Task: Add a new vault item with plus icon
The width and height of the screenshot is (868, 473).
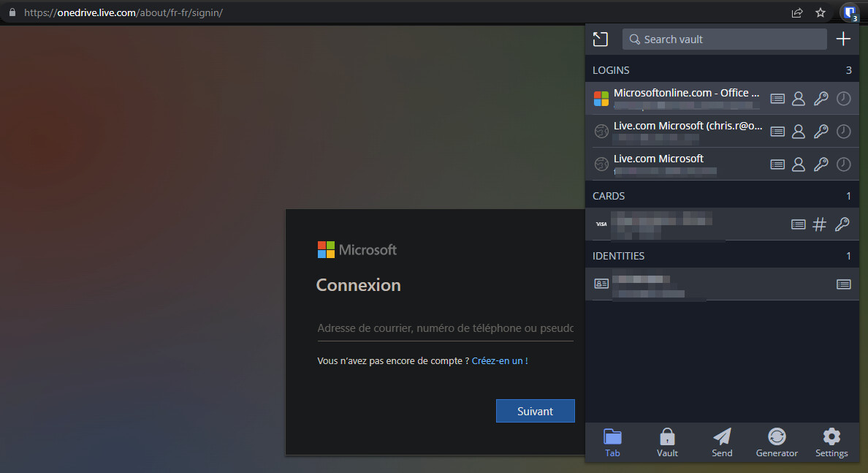Action: coord(843,39)
